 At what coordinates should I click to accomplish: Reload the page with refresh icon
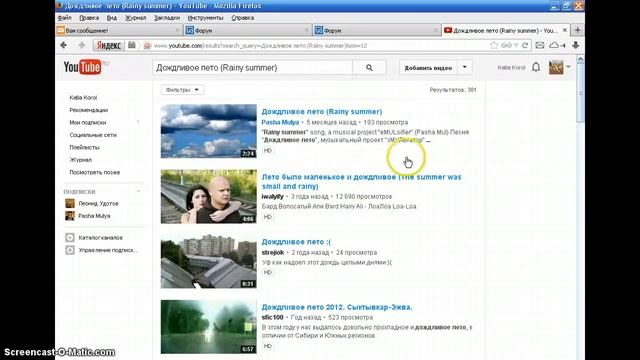(x=525, y=45)
